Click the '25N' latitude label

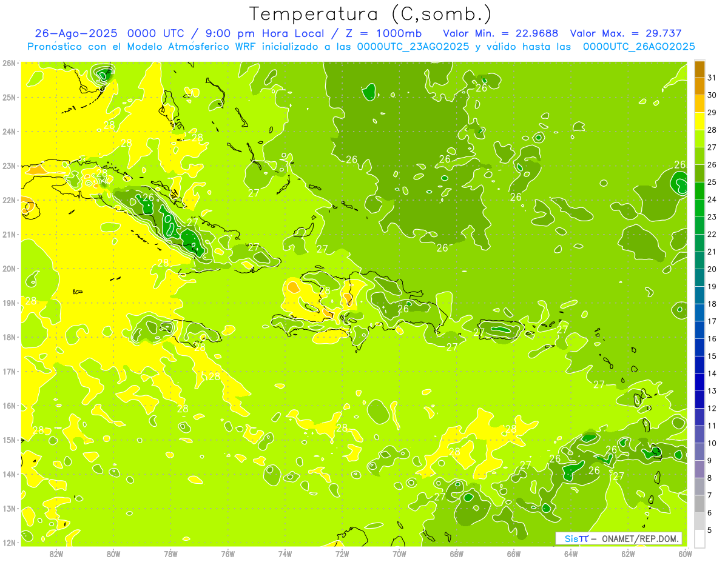coord(9,97)
